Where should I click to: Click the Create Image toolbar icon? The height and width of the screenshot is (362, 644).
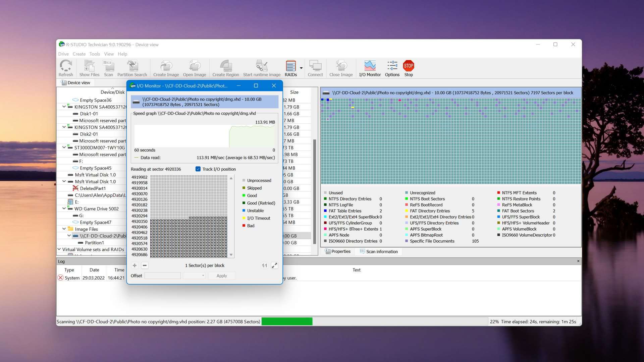[166, 68]
